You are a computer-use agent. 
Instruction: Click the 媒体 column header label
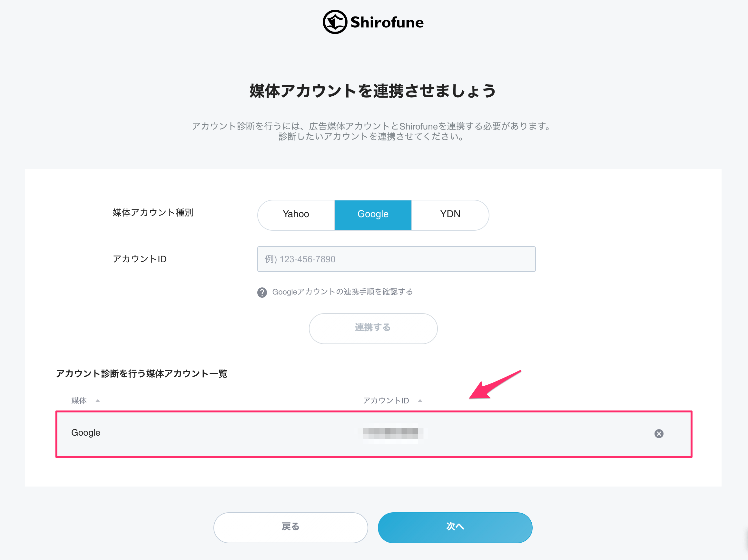coord(79,401)
